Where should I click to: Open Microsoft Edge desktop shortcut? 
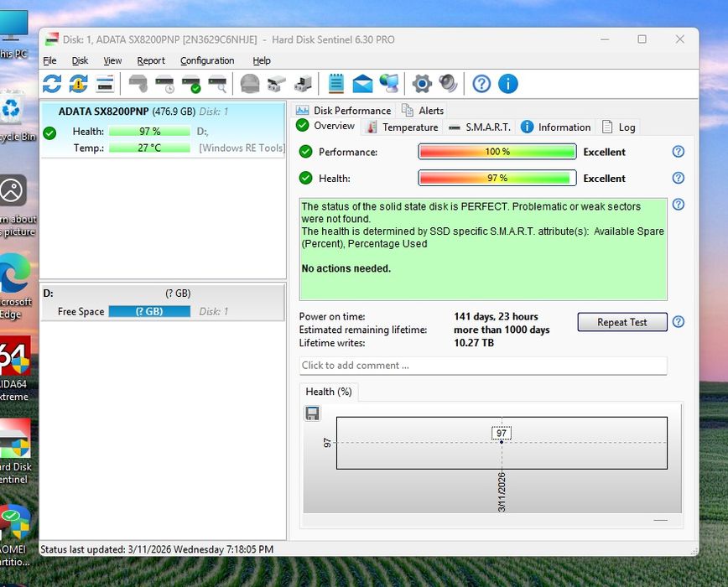pos(15,287)
